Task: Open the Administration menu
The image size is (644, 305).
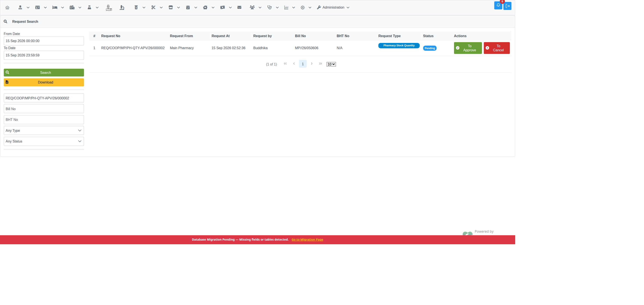Action: [333, 8]
